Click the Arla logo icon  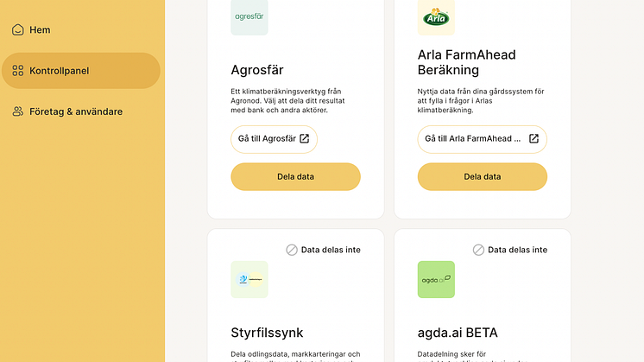(x=435, y=17)
